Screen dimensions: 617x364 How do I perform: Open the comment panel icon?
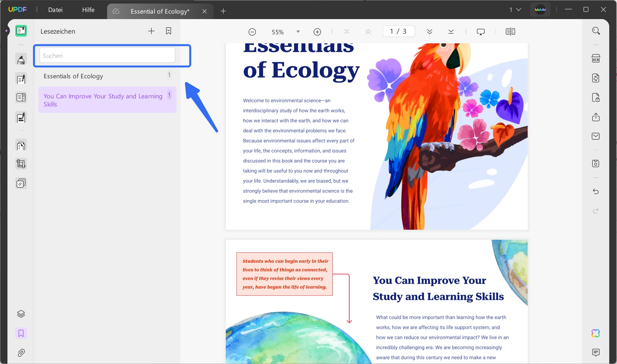click(x=596, y=352)
